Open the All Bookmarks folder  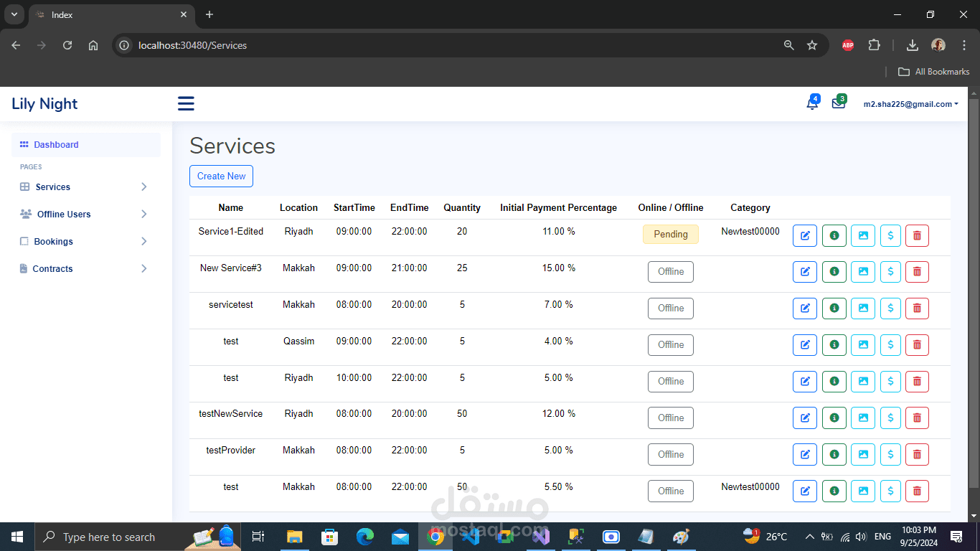(934, 72)
